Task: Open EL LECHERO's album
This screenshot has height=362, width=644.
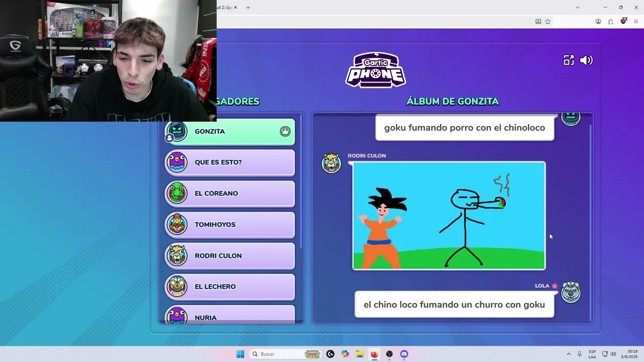Action: point(230,287)
